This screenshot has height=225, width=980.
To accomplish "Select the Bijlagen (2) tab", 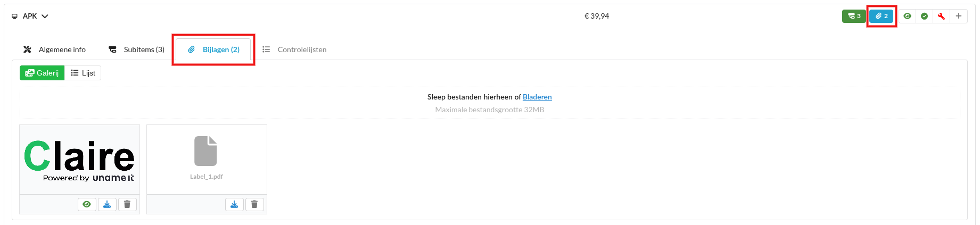I will (x=214, y=49).
